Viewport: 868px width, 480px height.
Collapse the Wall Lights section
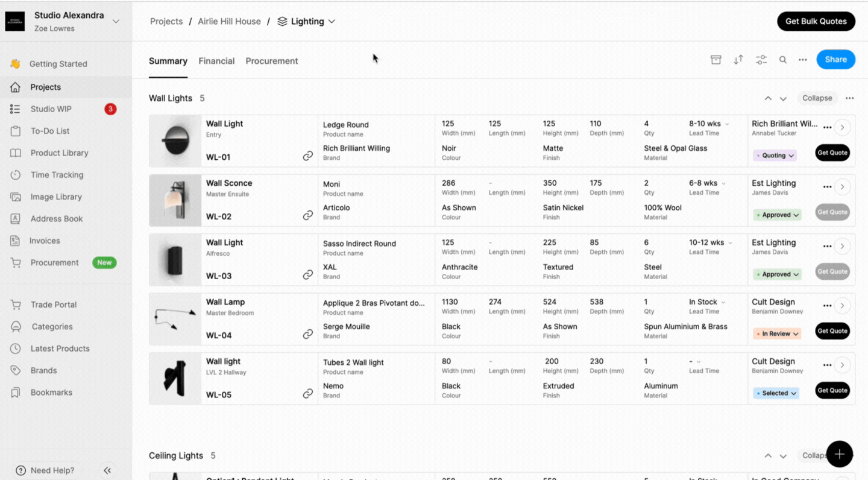817,98
